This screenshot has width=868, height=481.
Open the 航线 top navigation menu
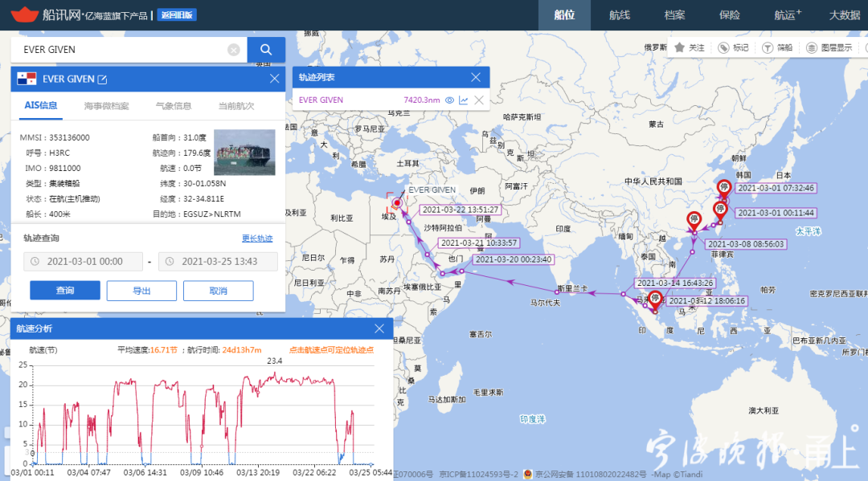tap(619, 15)
